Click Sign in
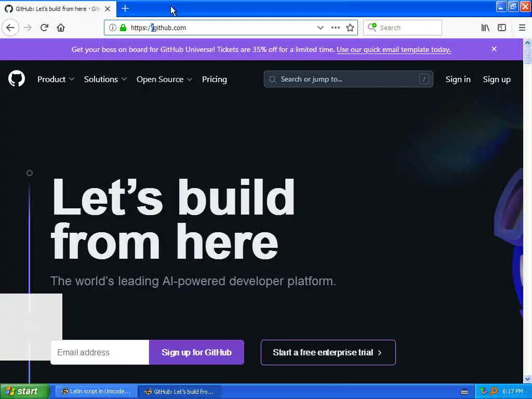This screenshot has width=532, height=399. 458,79
